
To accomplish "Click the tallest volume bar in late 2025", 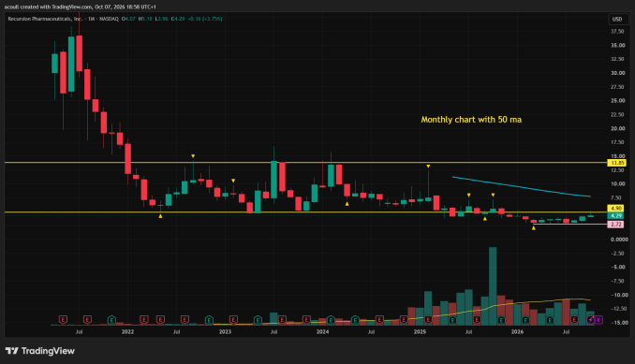I will pos(493,286).
